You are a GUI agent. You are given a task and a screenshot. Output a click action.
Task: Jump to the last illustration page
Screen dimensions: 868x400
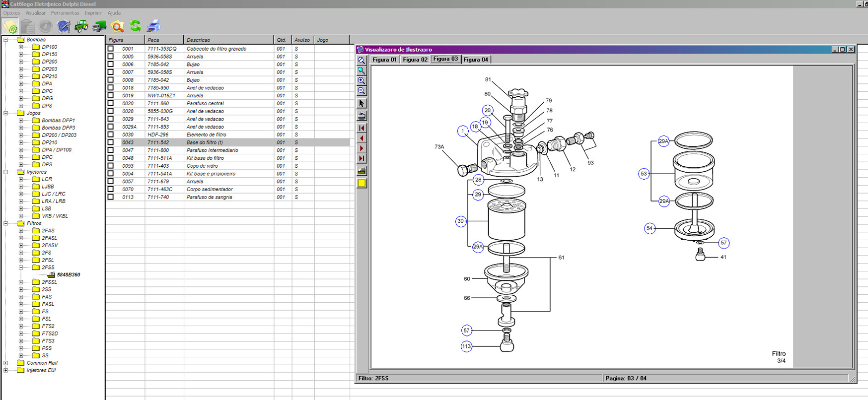click(x=362, y=159)
